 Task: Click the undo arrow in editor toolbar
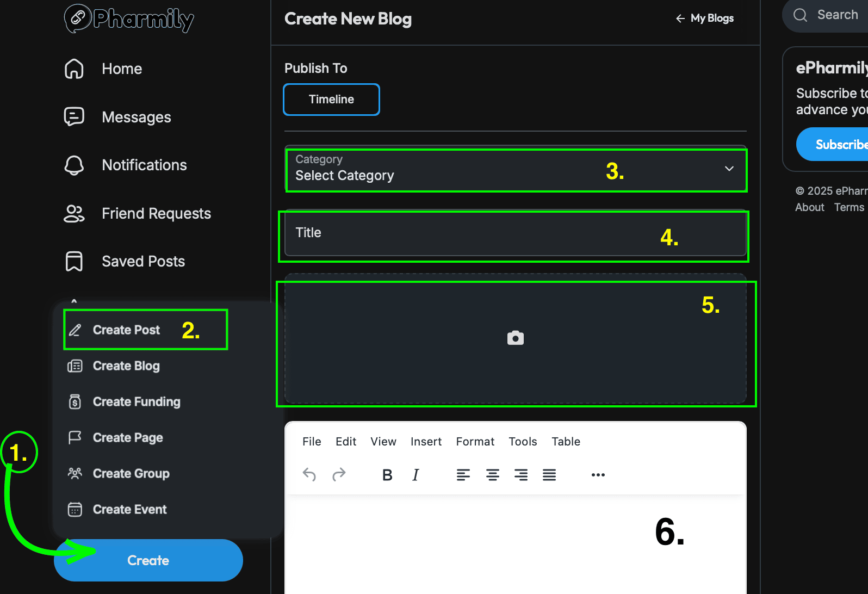click(309, 475)
